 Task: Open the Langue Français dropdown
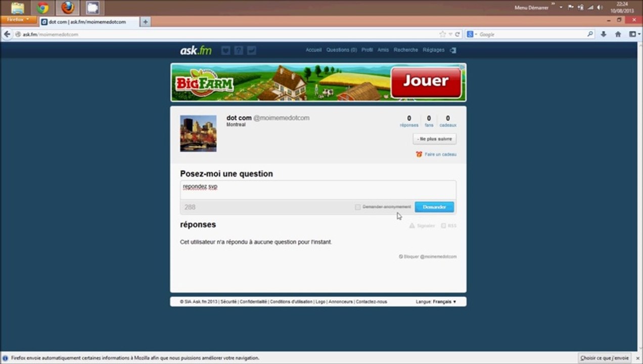point(444,301)
